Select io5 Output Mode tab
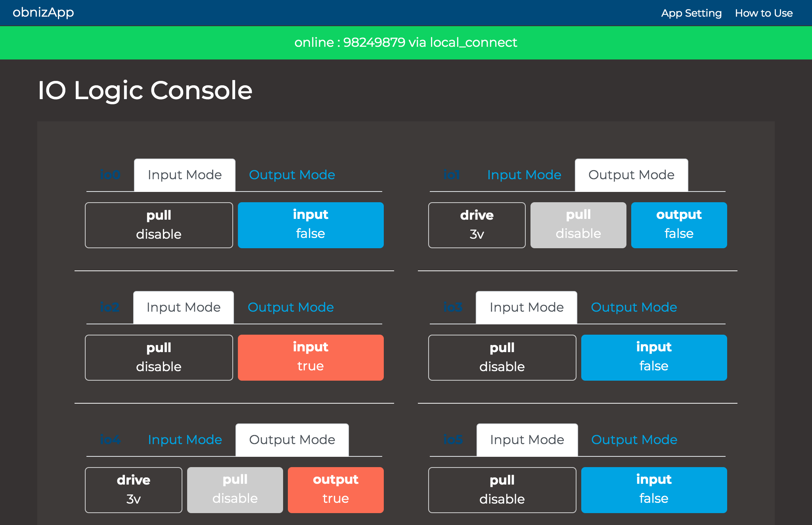The width and height of the screenshot is (812, 525). pos(634,440)
